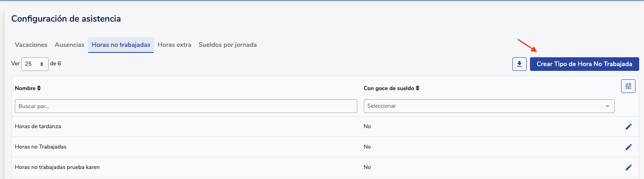This screenshot has width=644, height=179.
Task: Go to the Horas extra tab
Action: click(x=174, y=45)
